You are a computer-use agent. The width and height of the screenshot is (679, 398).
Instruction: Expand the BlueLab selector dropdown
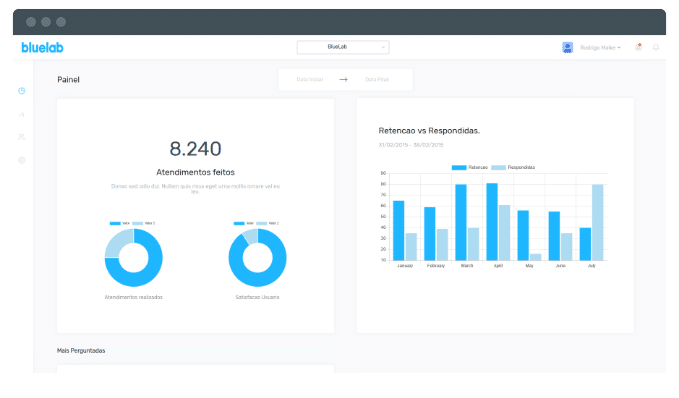[x=343, y=47]
